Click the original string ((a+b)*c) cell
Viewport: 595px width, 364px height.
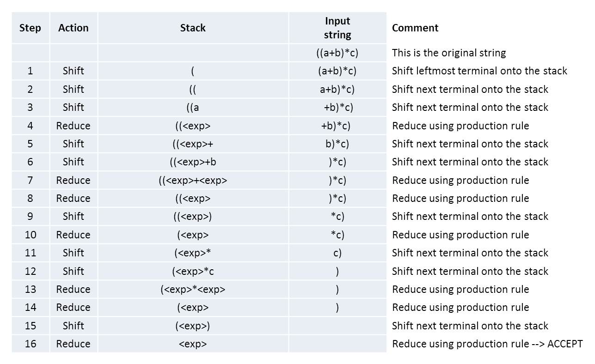337,53
